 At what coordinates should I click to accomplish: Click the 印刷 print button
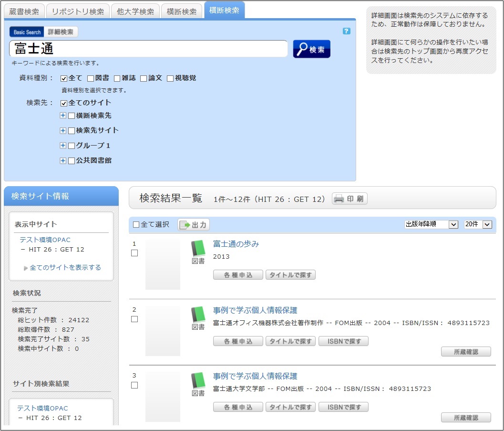[x=350, y=199]
